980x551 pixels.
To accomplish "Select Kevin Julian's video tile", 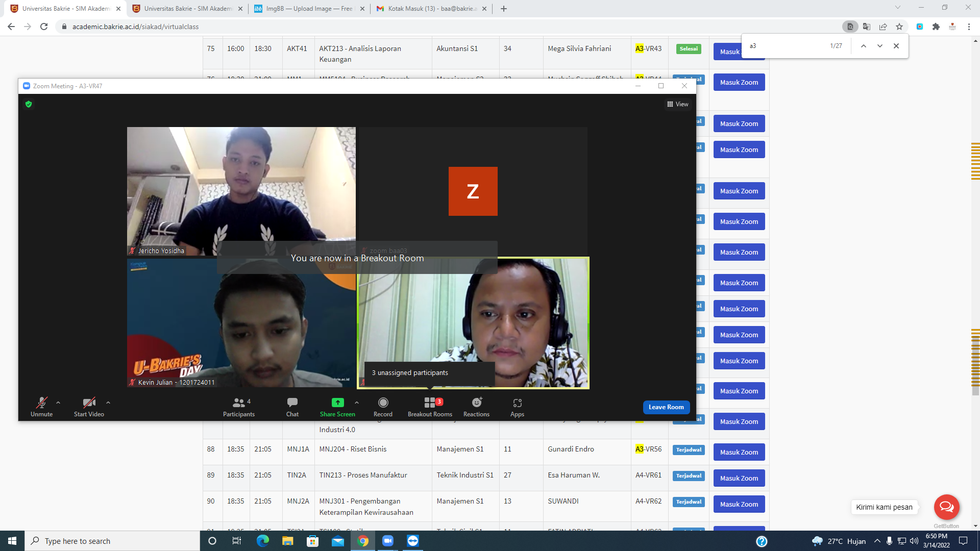I will tap(241, 323).
